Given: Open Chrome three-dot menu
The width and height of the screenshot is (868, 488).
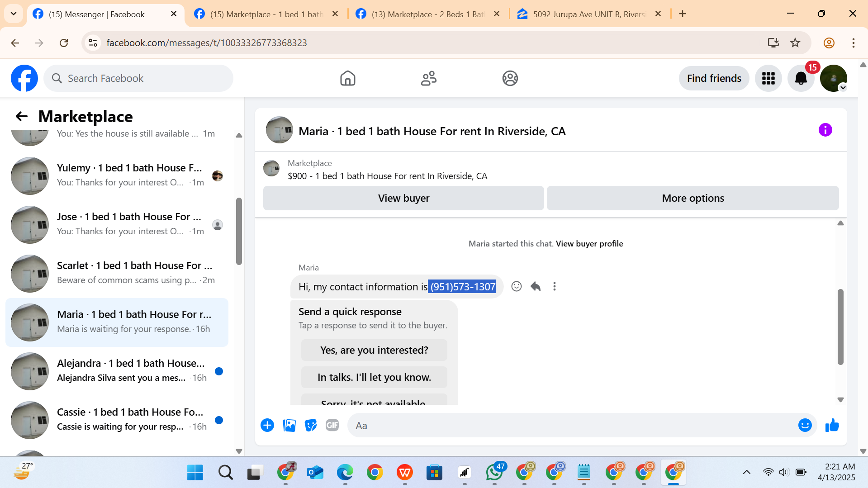Looking at the screenshot, I should pyautogui.click(x=854, y=43).
